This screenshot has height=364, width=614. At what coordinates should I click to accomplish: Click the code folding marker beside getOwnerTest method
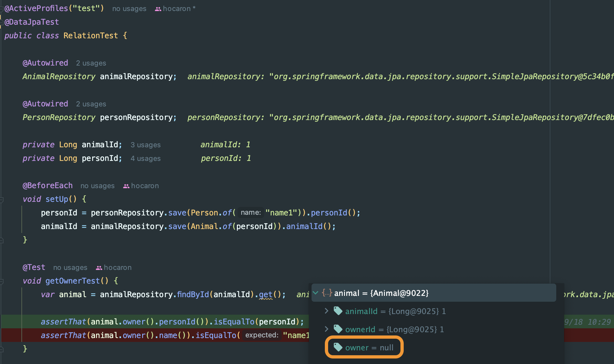click(2, 281)
